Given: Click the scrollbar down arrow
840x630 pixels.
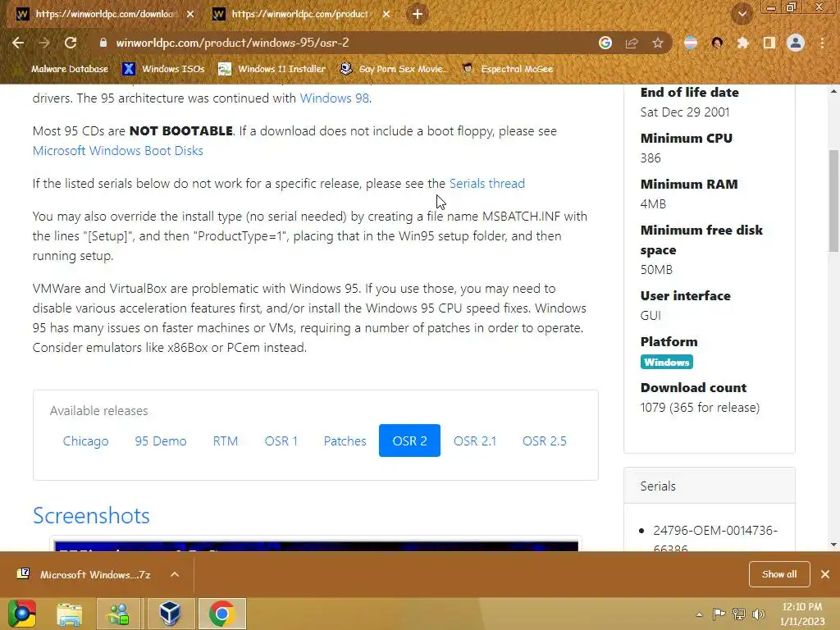Looking at the screenshot, I should pos(833,545).
